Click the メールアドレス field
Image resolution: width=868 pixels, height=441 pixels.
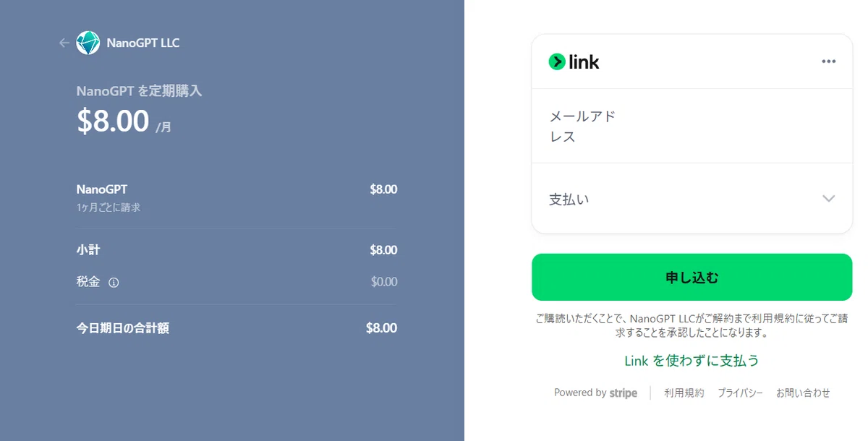[x=692, y=126]
